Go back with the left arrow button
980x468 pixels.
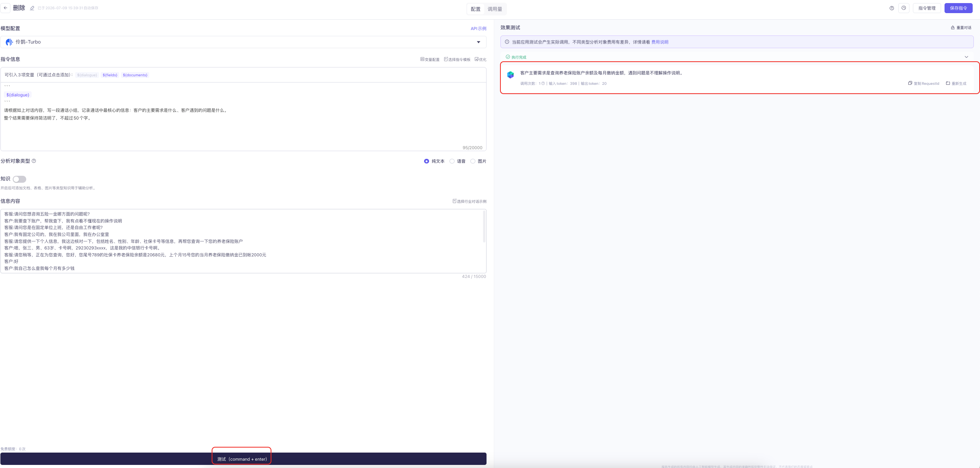click(5, 8)
